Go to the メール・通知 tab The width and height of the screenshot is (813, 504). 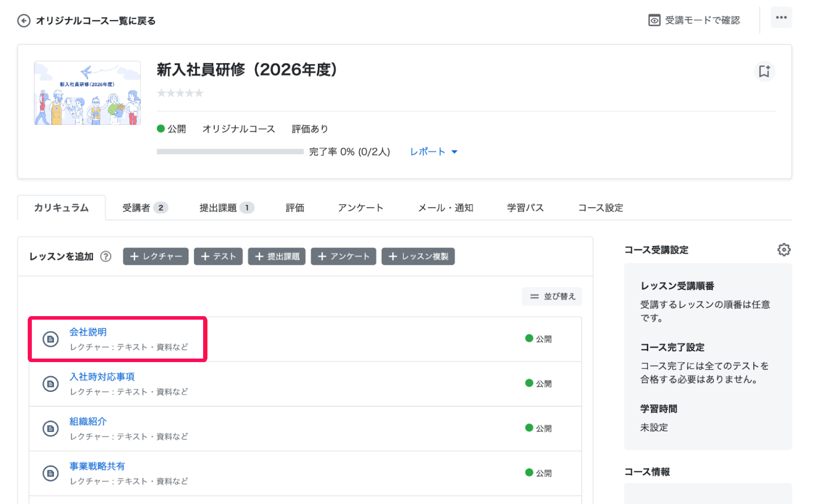click(x=445, y=208)
